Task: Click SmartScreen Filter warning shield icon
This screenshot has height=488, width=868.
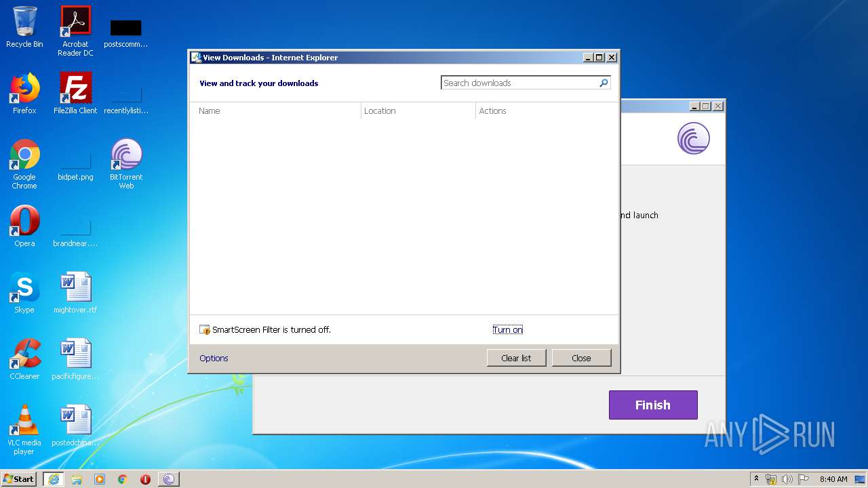Action: 205,330
